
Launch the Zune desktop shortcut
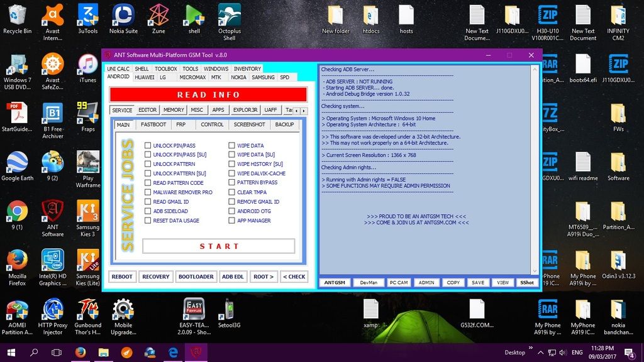coord(158,19)
